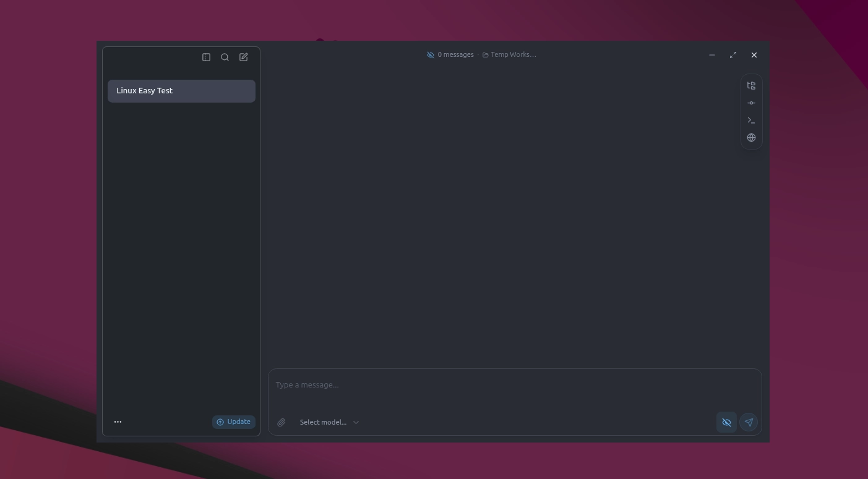Image resolution: width=868 pixels, height=479 pixels.
Task: Send the message with the paper plane icon
Action: pyautogui.click(x=749, y=422)
